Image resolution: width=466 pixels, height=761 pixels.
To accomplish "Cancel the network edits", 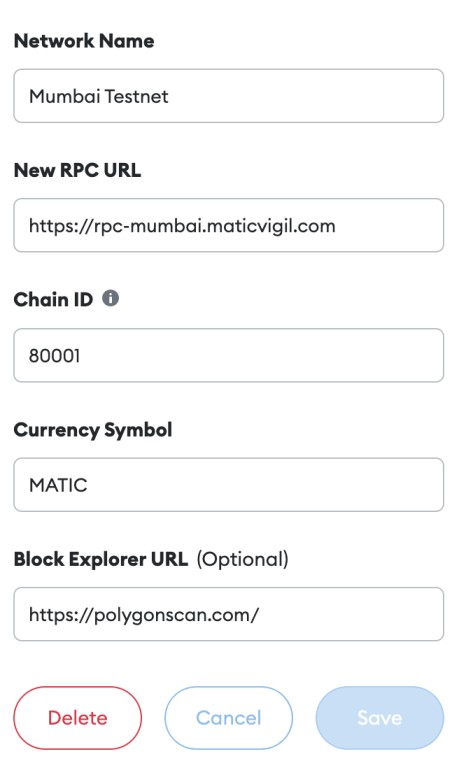I will point(229,718).
